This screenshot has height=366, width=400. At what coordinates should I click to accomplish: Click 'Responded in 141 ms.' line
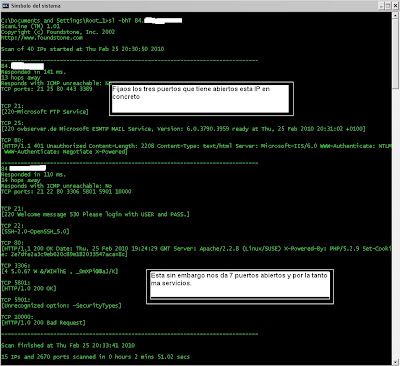click(x=33, y=72)
